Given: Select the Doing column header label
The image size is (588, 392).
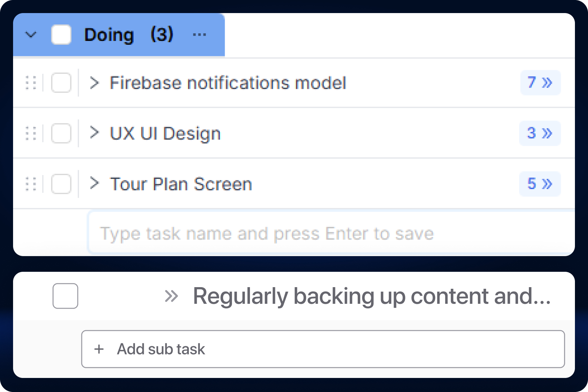Looking at the screenshot, I should pos(109,35).
